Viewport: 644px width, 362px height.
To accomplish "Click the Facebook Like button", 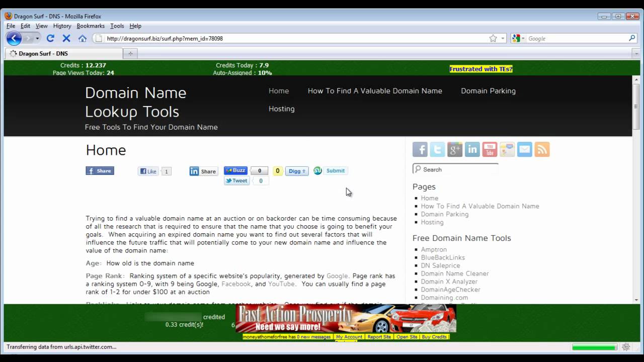I will click(x=148, y=171).
